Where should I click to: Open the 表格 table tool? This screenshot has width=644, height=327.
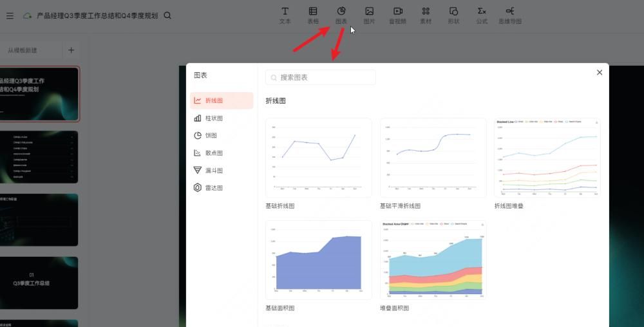click(313, 15)
